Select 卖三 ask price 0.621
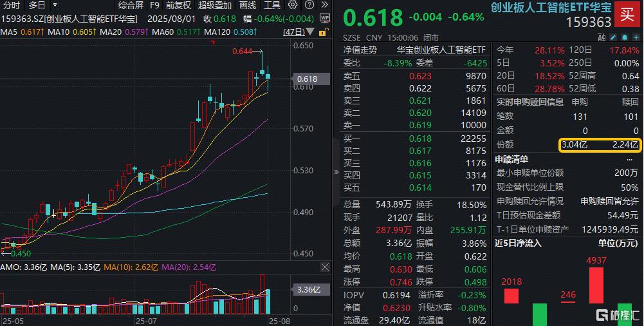Viewport: 644px width, 326px height. [x=420, y=101]
